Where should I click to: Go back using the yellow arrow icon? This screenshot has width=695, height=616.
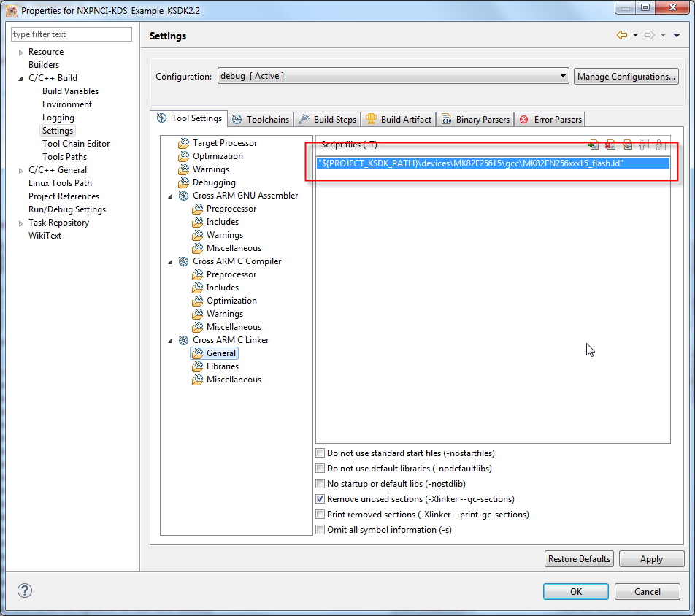click(x=622, y=35)
